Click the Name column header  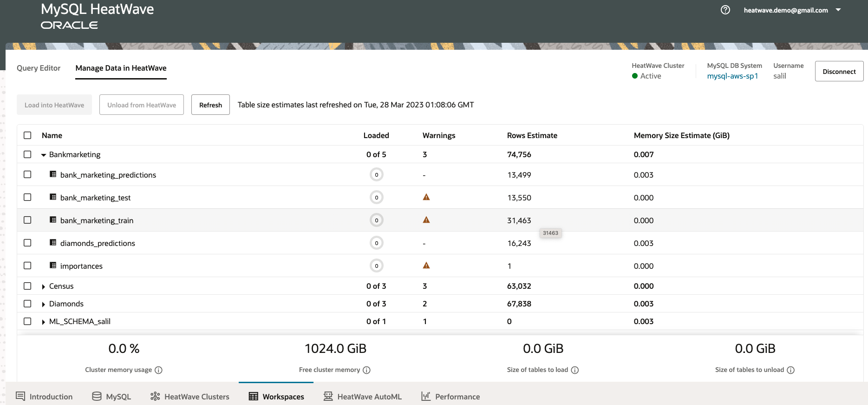point(52,135)
